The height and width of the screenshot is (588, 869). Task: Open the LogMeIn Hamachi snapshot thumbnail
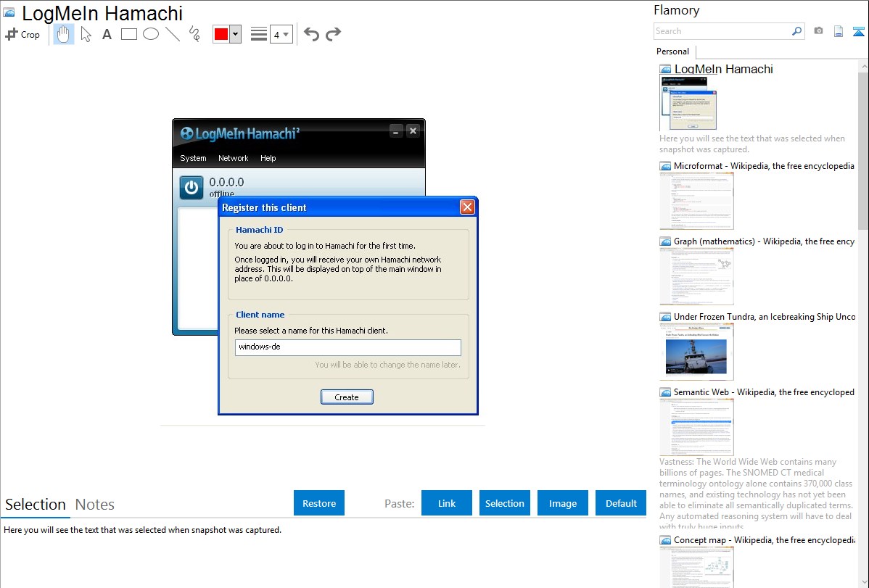pyautogui.click(x=688, y=104)
